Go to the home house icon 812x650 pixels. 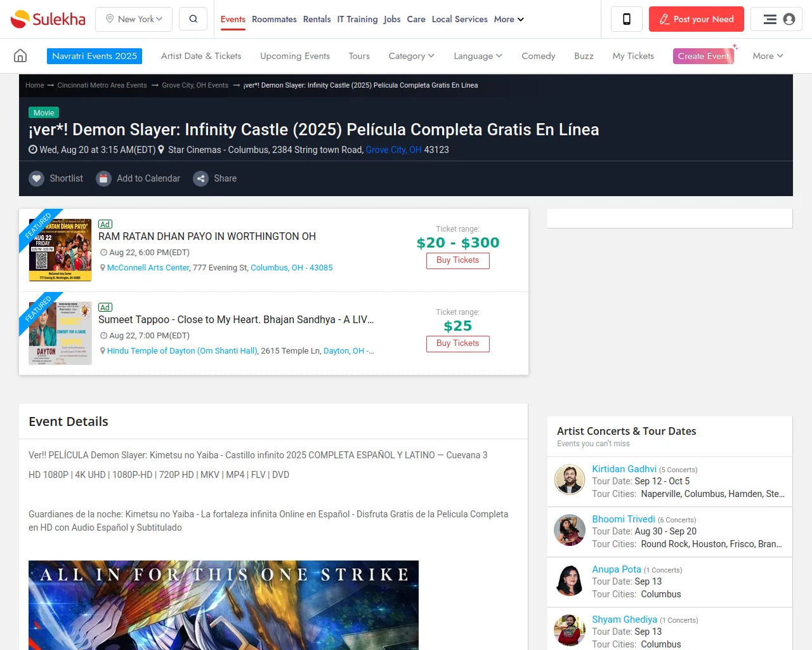(20, 56)
